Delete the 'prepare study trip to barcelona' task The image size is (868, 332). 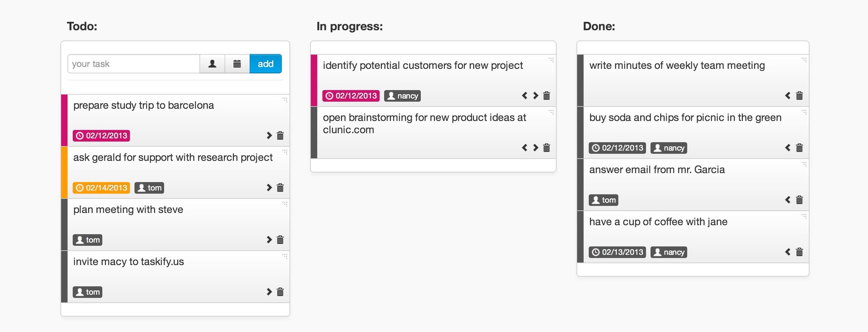click(280, 135)
